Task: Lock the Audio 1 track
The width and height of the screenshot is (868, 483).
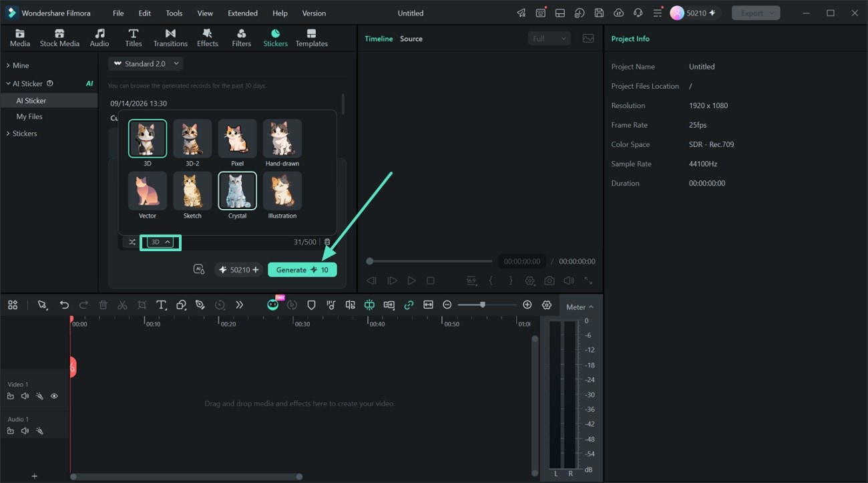Action: 11,431
